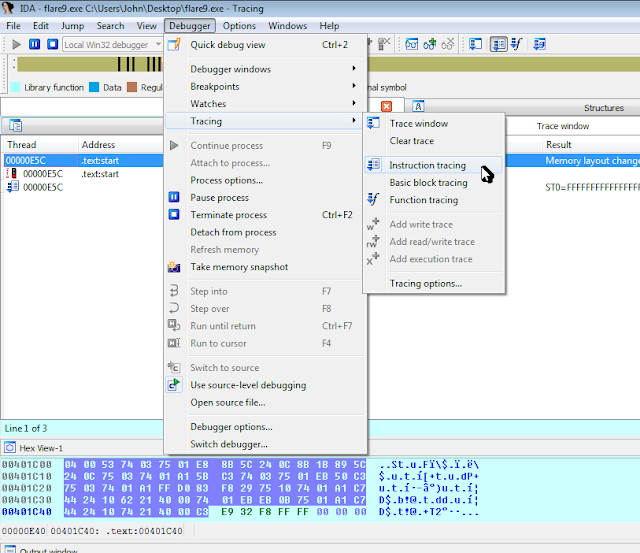Open the View menu
The width and height of the screenshot is (640, 553).
click(x=147, y=26)
